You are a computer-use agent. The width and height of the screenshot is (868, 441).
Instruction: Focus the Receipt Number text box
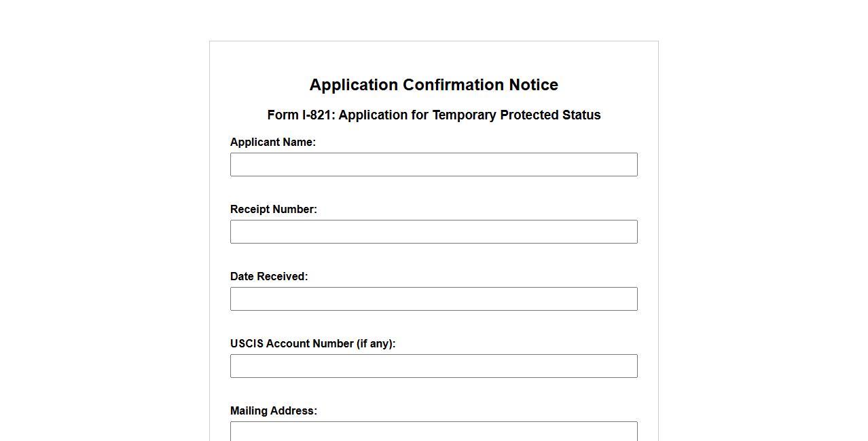[x=433, y=232]
